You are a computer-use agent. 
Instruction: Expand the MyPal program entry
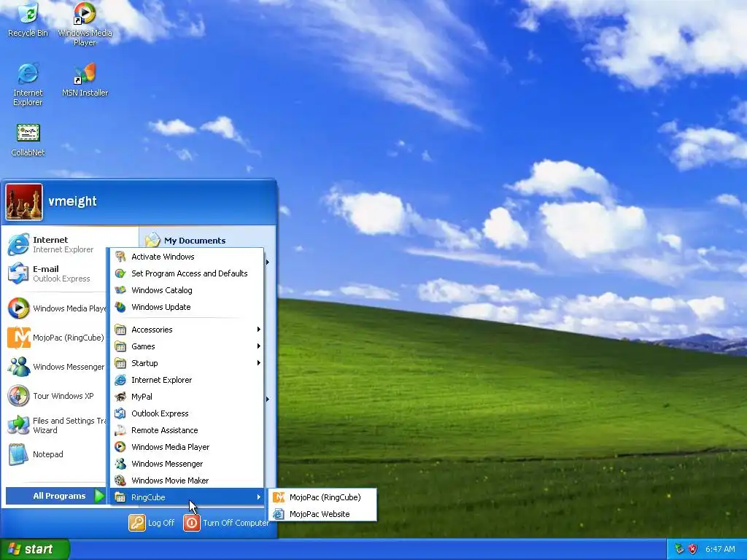coord(187,397)
